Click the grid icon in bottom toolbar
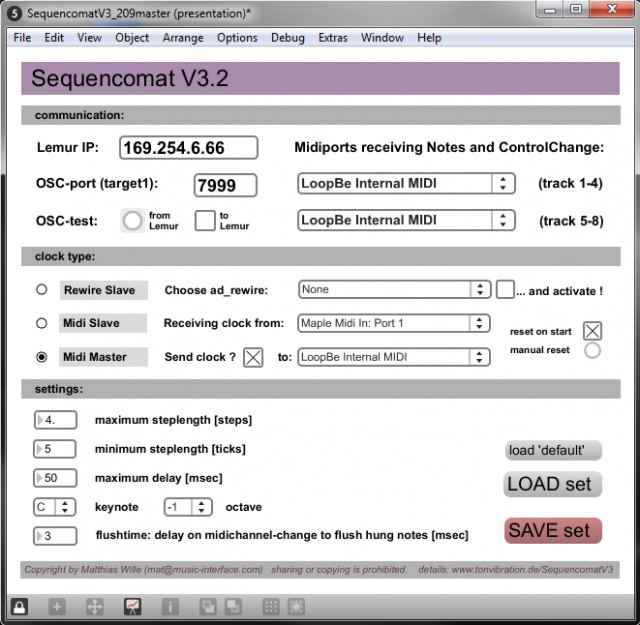The width and height of the screenshot is (640, 625). 270,606
